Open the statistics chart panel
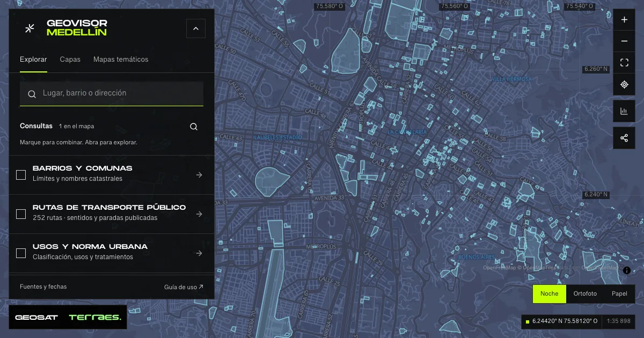This screenshot has height=338, width=644. tap(624, 111)
